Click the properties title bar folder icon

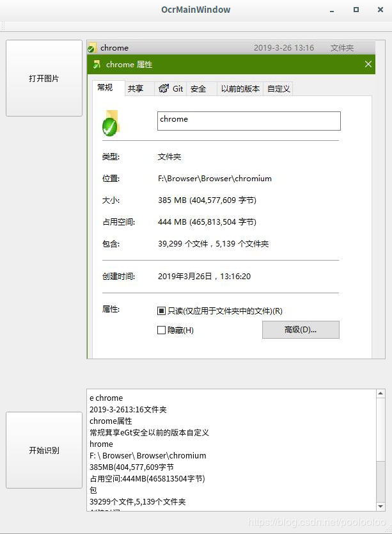(x=97, y=64)
